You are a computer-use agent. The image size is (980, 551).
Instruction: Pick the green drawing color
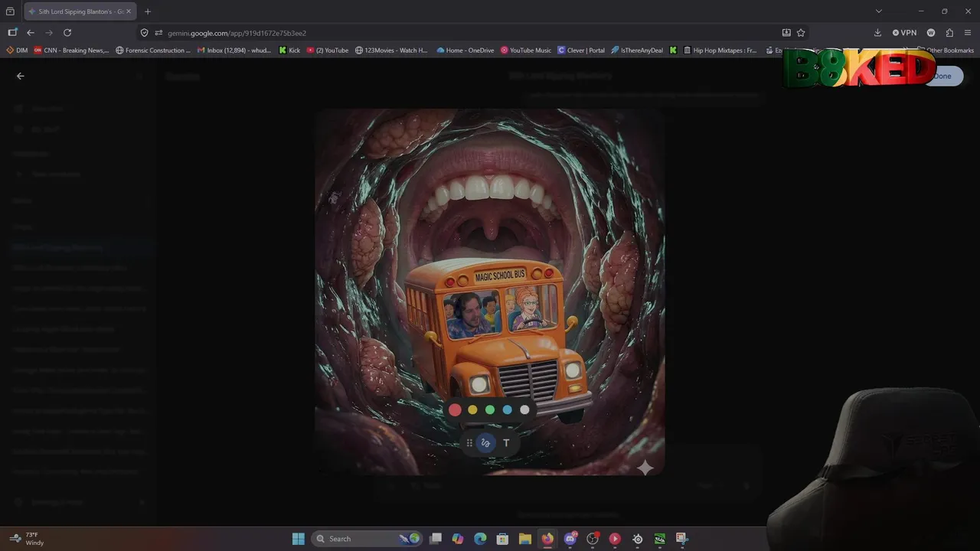click(490, 410)
